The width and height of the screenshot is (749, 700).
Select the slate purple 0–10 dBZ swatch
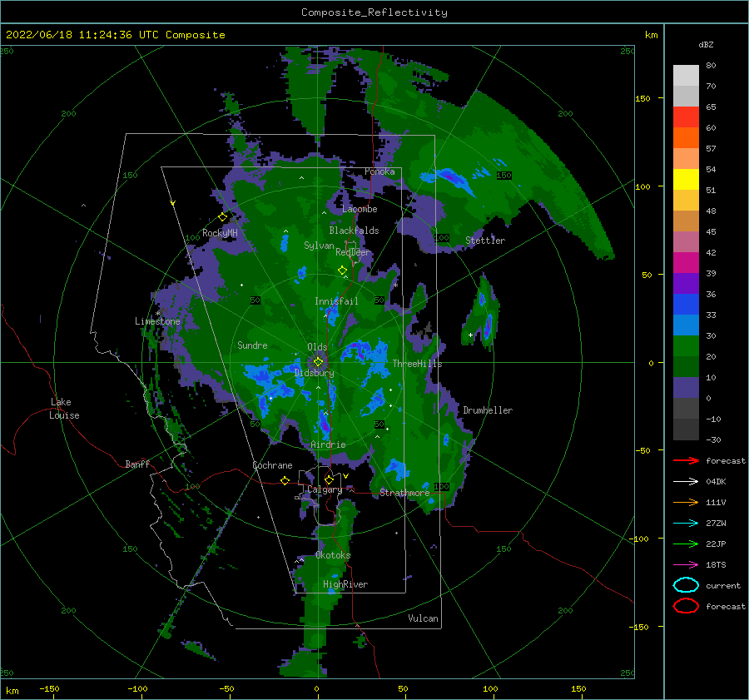click(x=686, y=388)
